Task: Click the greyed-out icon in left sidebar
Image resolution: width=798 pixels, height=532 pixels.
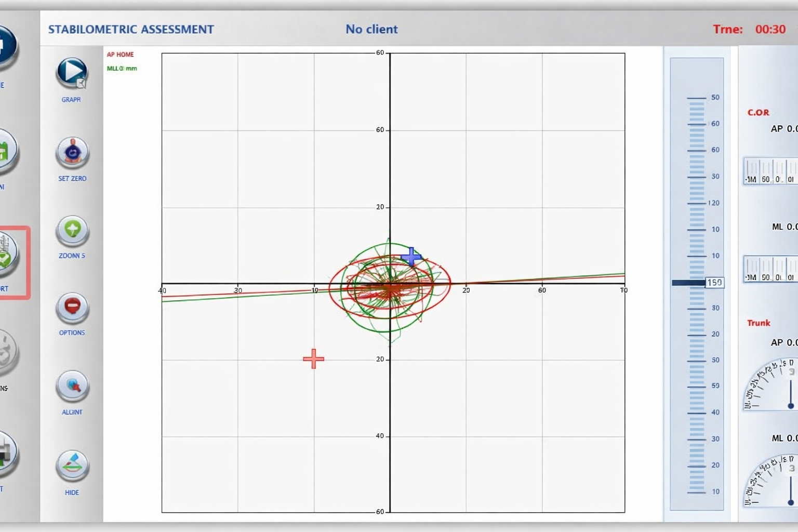Action: [6, 352]
